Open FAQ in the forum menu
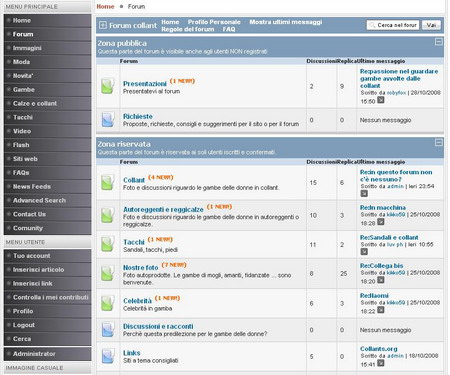 click(x=229, y=29)
